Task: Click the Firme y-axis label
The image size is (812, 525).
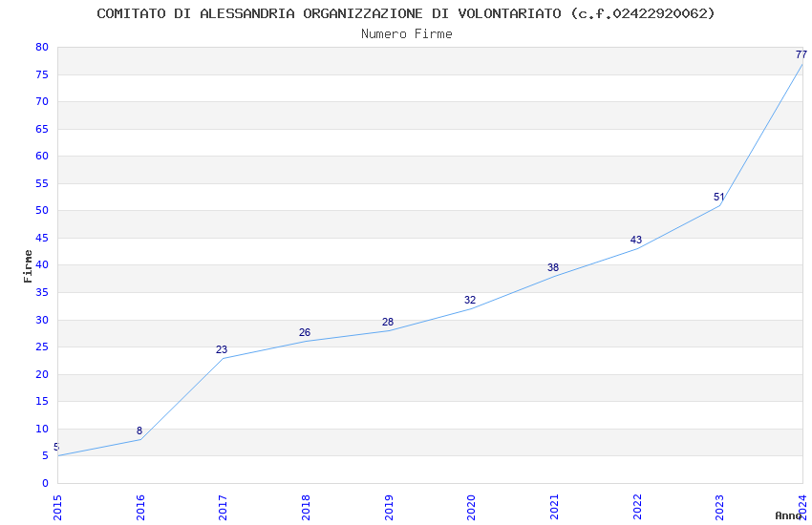Action: [28, 266]
